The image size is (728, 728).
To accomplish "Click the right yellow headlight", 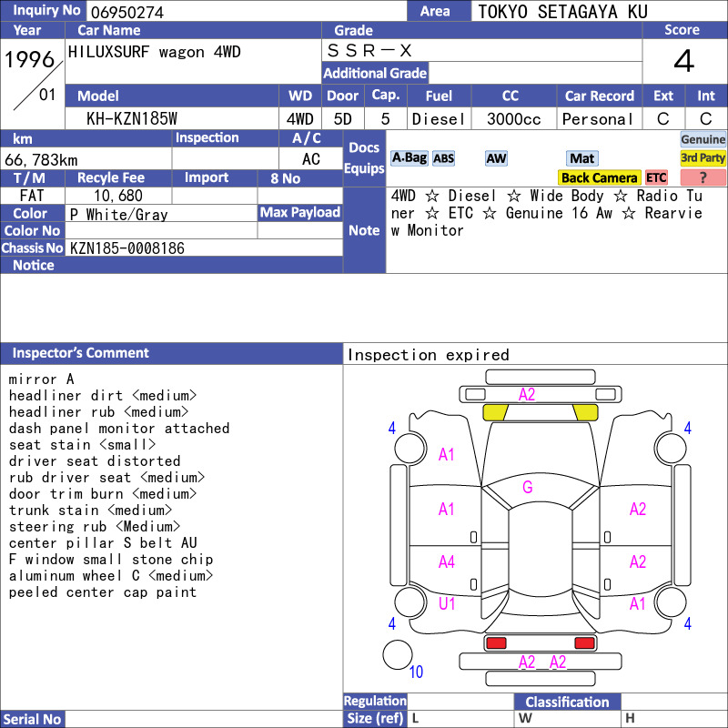I will 585,412.
